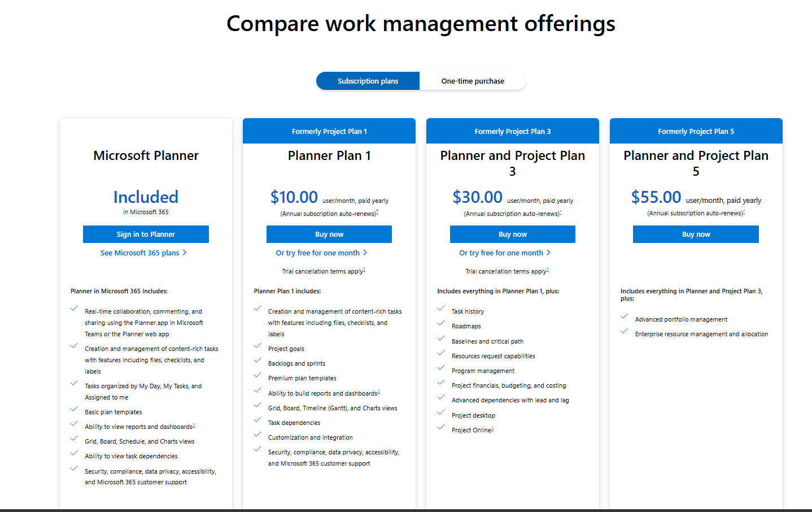Open footnote 2 after 'Ability to build reports and dashboards'
The width and height of the screenshot is (812, 512).
(x=379, y=392)
